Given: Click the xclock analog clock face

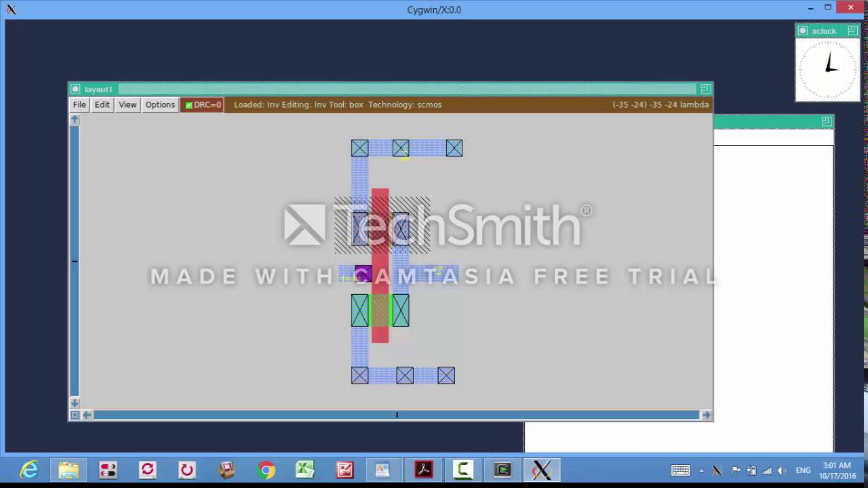Looking at the screenshot, I should click(x=827, y=69).
